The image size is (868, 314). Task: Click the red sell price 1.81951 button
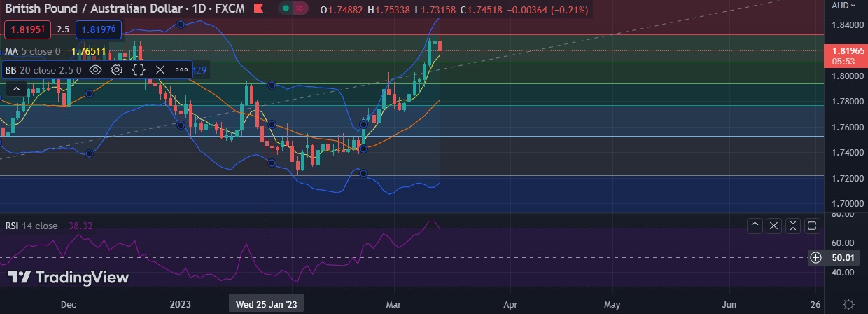pyautogui.click(x=27, y=29)
